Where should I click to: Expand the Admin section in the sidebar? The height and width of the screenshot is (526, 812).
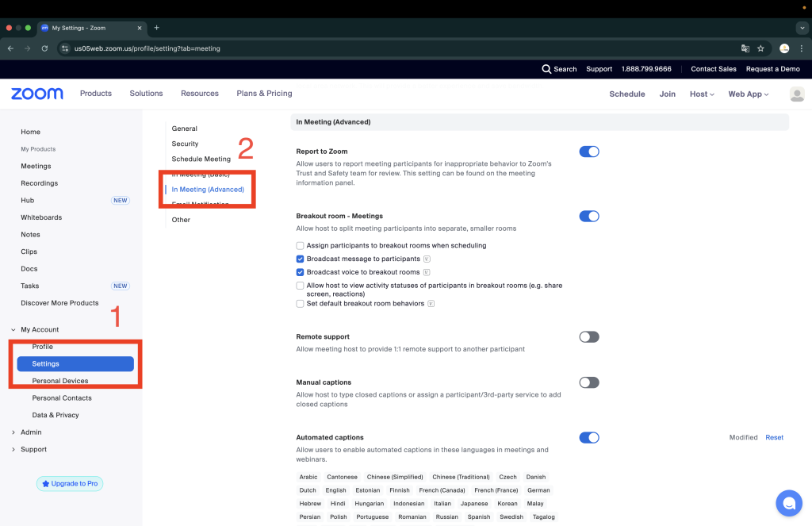point(29,432)
